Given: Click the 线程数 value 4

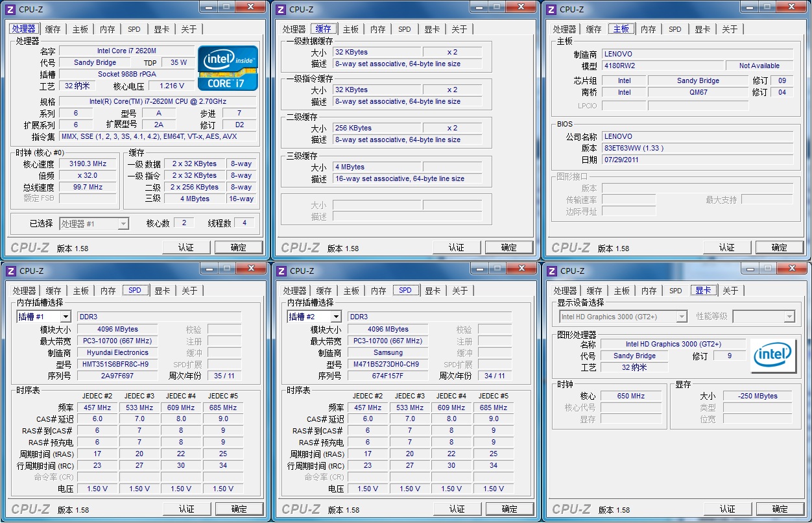Looking at the screenshot, I should click(x=245, y=223).
